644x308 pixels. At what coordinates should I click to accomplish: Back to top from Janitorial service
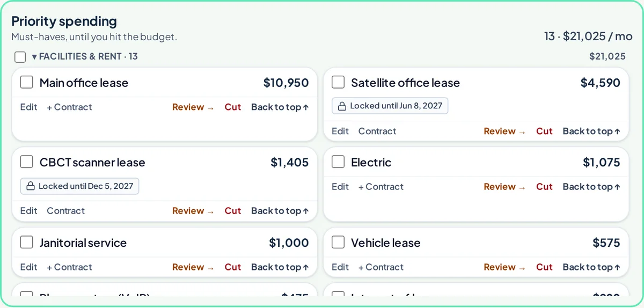pos(280,267)
